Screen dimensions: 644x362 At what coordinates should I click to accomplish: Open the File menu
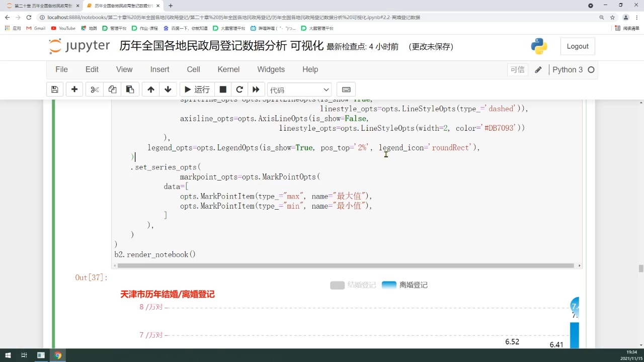pyautogui.click(x=61, y=69)
